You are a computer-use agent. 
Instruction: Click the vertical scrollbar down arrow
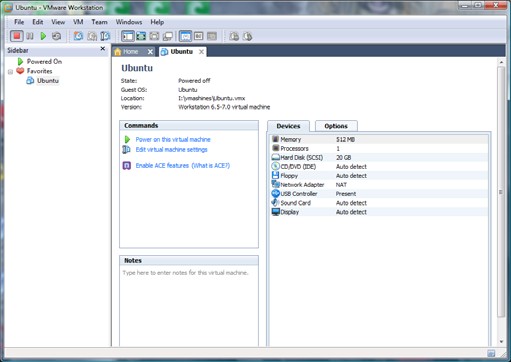pos(501,342)
